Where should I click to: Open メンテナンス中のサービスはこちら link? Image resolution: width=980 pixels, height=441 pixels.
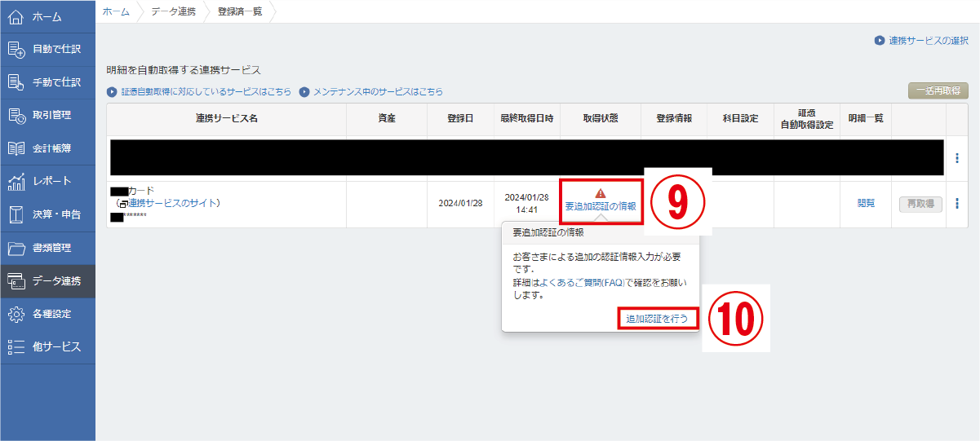378,92
